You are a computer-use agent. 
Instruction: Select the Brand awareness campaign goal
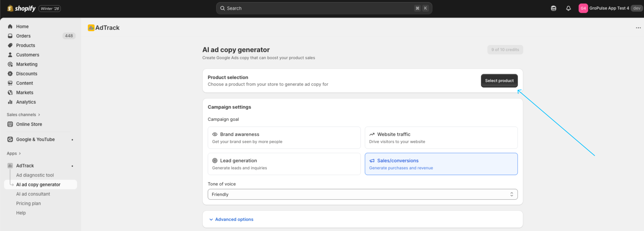point(284,138)
